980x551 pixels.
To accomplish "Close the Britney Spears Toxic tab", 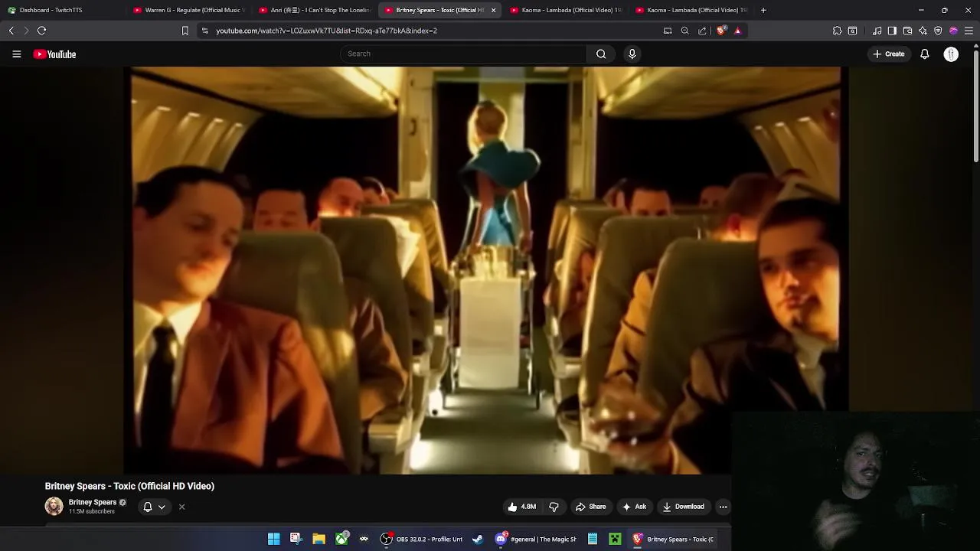I will coord(493,10).
